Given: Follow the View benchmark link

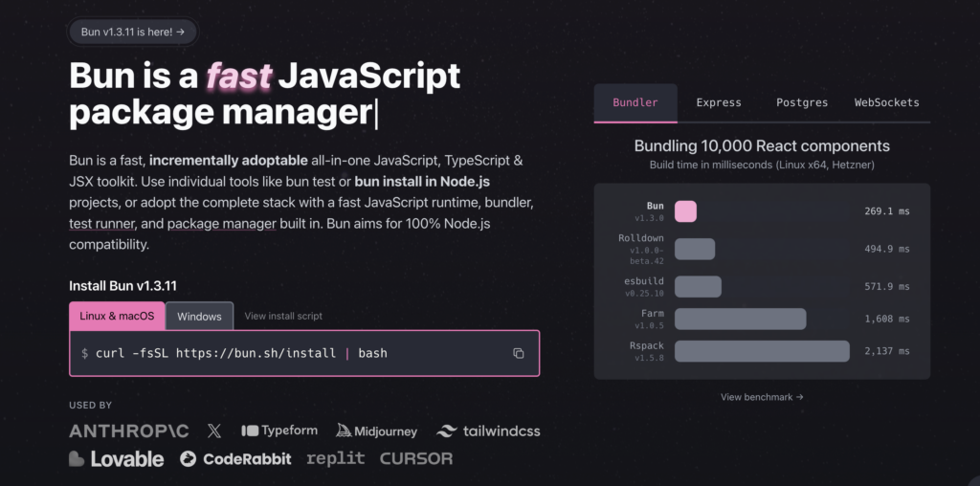Looking at the screenshot, I should [762, 397].
